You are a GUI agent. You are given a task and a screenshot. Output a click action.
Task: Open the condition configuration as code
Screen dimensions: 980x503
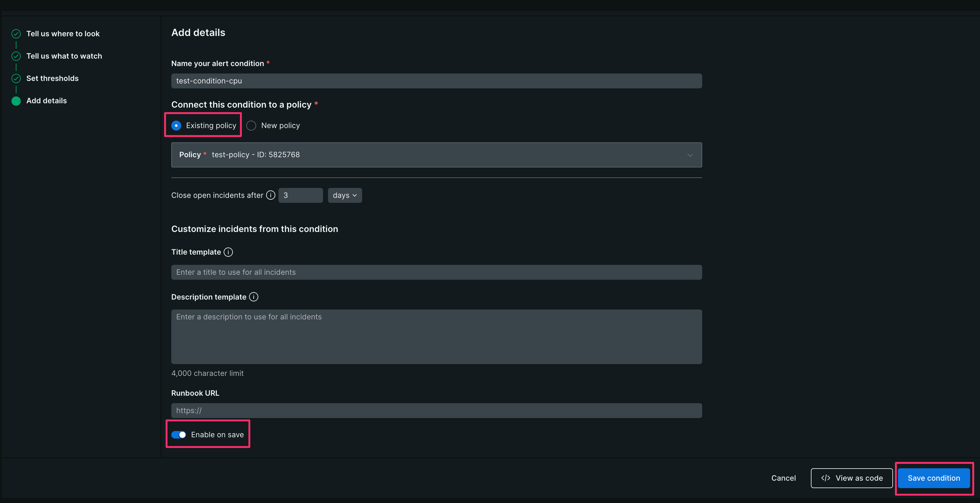(852, 478)
